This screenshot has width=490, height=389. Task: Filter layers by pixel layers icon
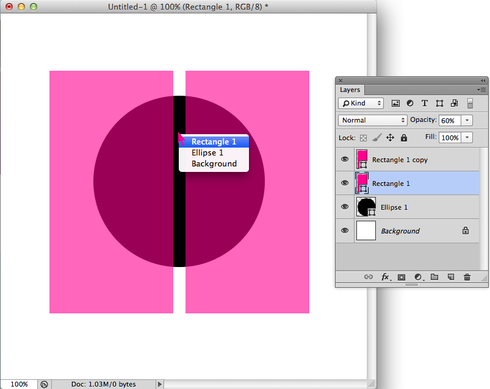[395, 103]
